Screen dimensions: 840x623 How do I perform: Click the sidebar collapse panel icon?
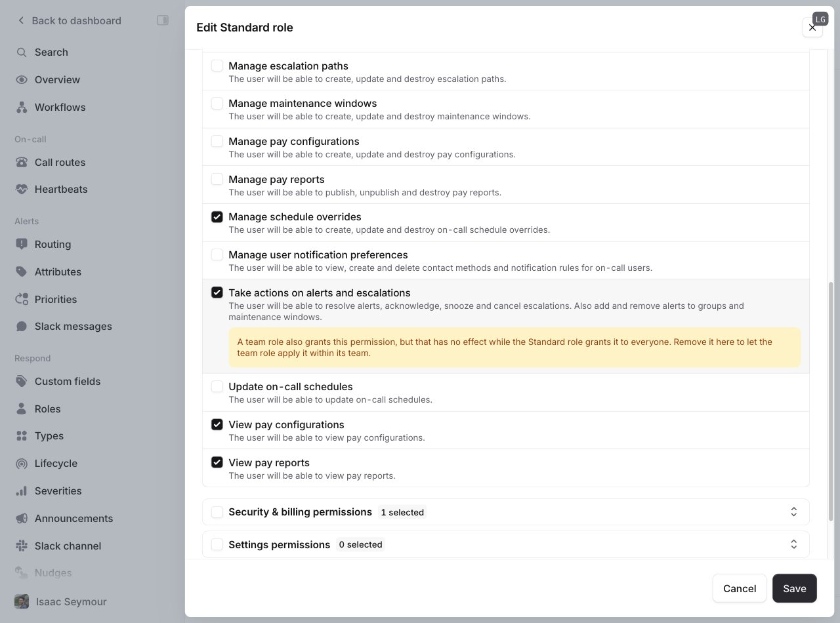(163, 20)
